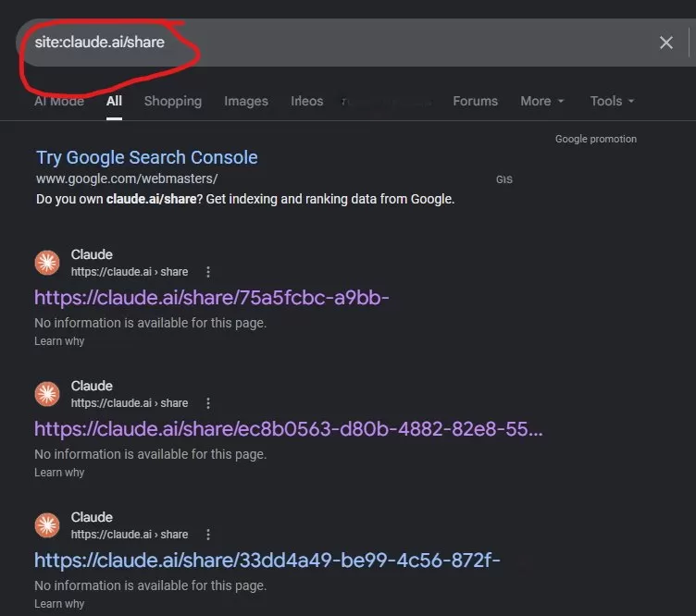696x616 pixels.
Task: Click Learn why under the ec8b0563 result
Action: pos(59,473)
